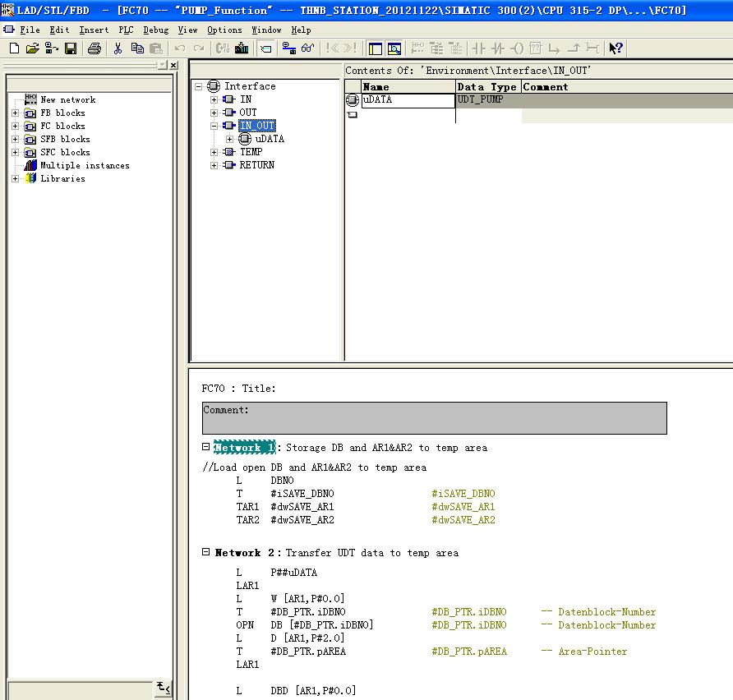The height and width of the screenshot is (700, 733).
Task: Open the File menu
Action: pos(30,30)
